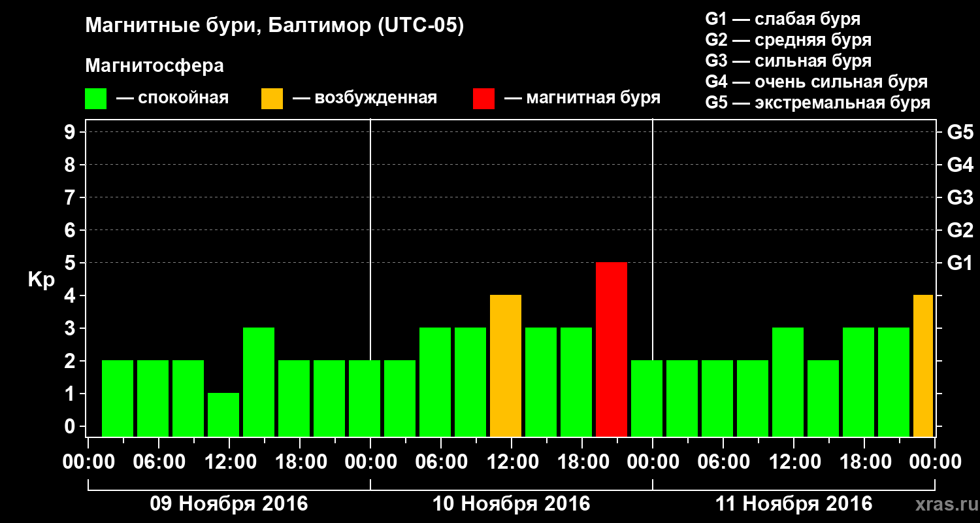Click the yellow 'возбужденная' legend swatch
The height and width of the screenshot is (523, 980).
point(272,99)
